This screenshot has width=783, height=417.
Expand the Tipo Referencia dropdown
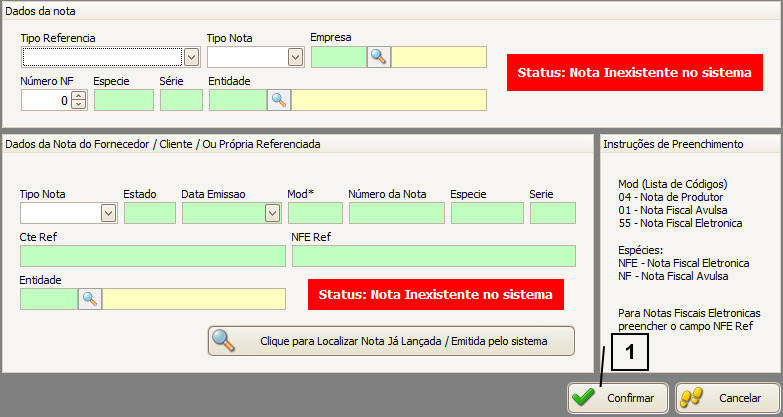tap(191, 57)
